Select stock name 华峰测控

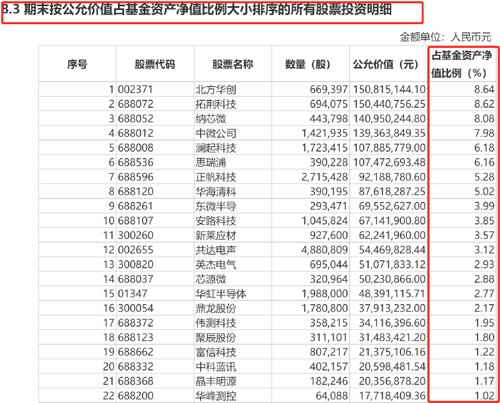point(216,396)
